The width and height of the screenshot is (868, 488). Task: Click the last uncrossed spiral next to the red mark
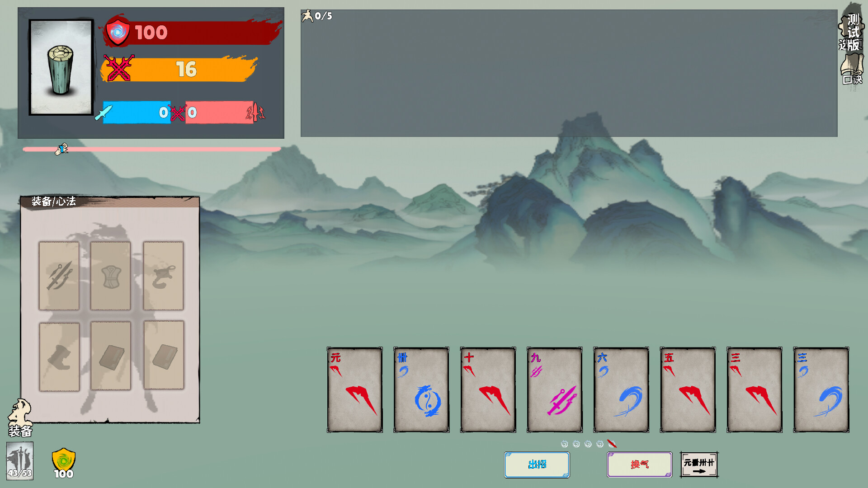600,444
